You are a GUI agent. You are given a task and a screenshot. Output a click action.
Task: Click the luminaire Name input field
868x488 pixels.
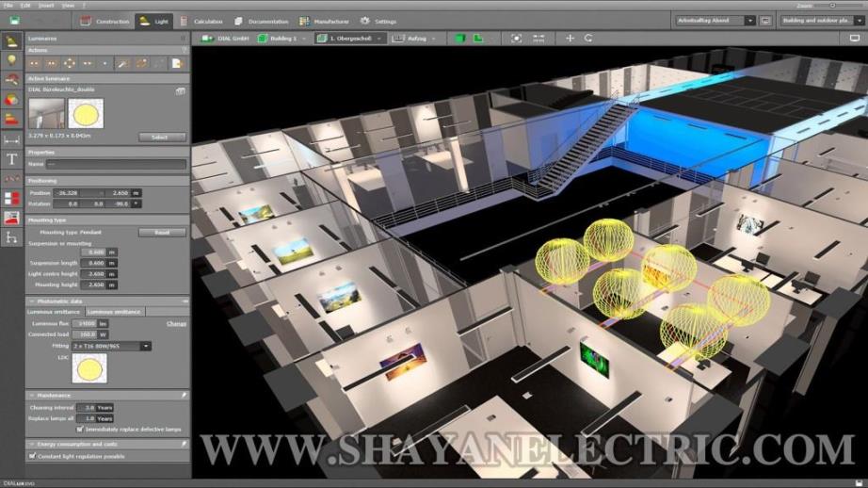point(116,165)
